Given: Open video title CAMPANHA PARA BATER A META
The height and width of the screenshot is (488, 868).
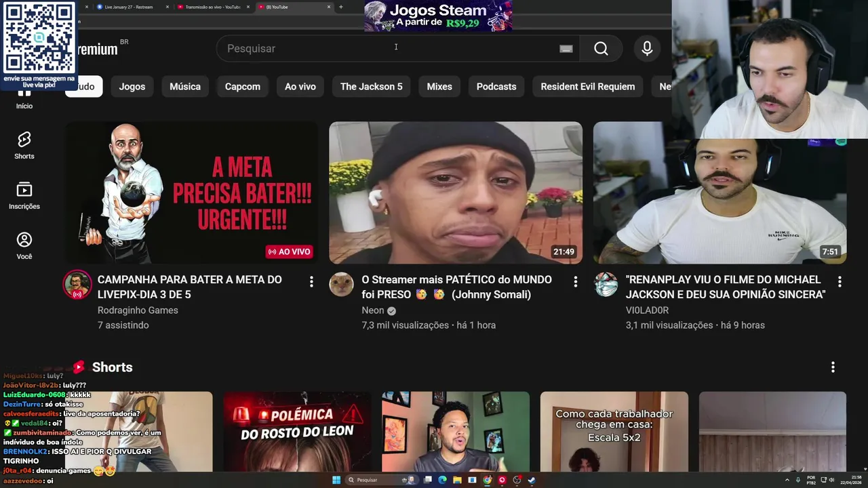Looking at the screenshot, I should click(x=190, y=287).
